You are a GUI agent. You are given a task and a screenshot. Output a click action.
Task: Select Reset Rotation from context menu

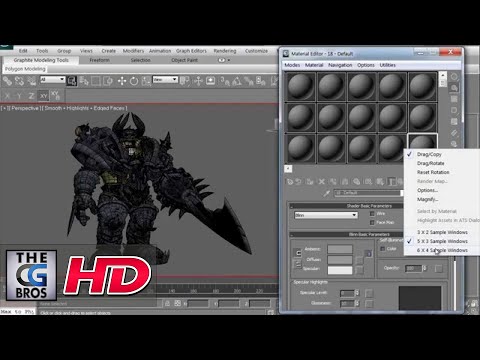click(442, 172)
